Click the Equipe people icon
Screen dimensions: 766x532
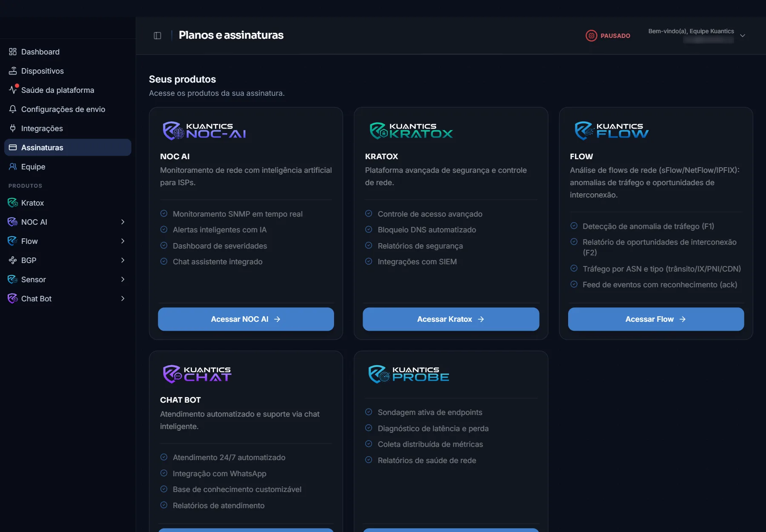(x=13, y=166)
